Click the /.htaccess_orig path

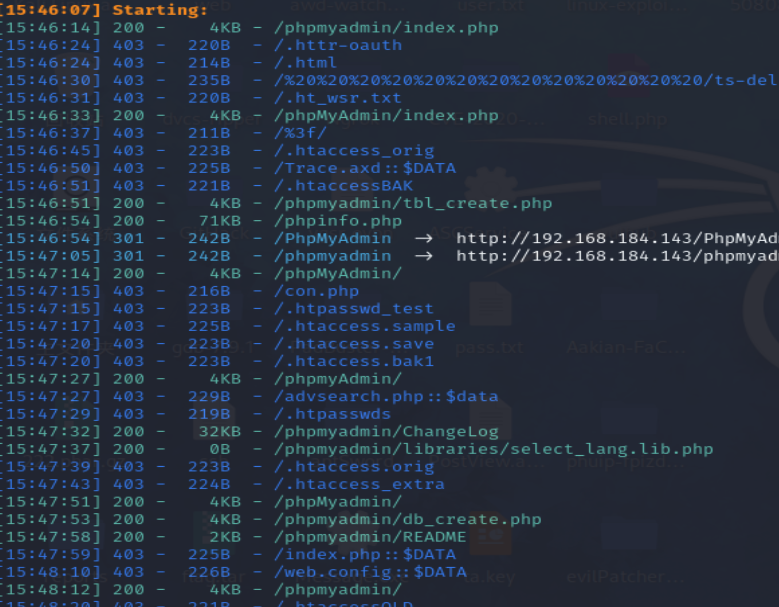(x=354, y=151)
